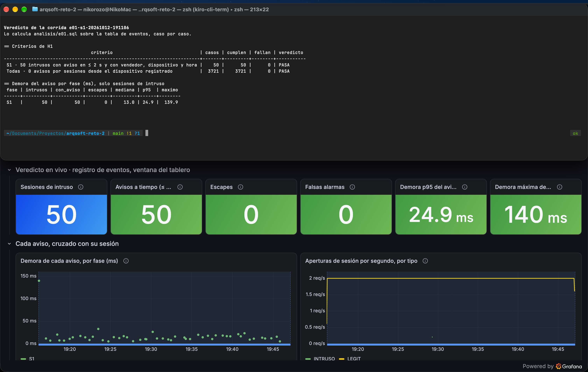Click the 13.0 mediana value in terminal
588x372 pixels.
[x=129, y=102]
